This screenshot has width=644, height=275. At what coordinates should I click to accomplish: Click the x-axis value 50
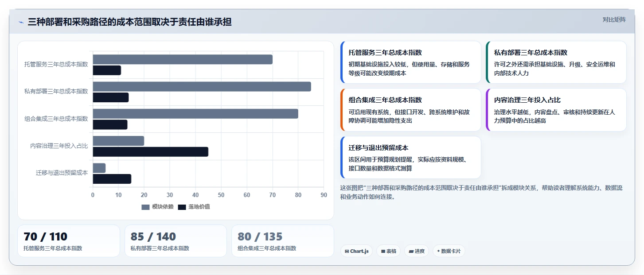point(221,195)
